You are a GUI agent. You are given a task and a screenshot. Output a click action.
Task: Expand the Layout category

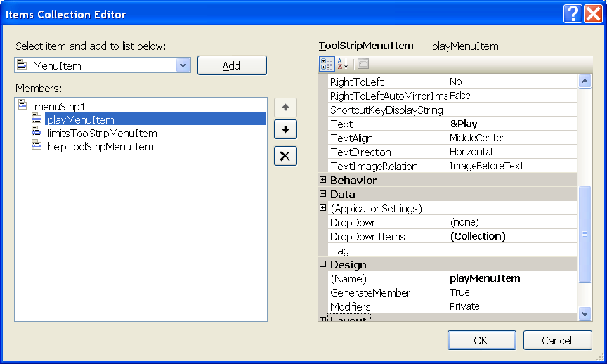(323, 319)
